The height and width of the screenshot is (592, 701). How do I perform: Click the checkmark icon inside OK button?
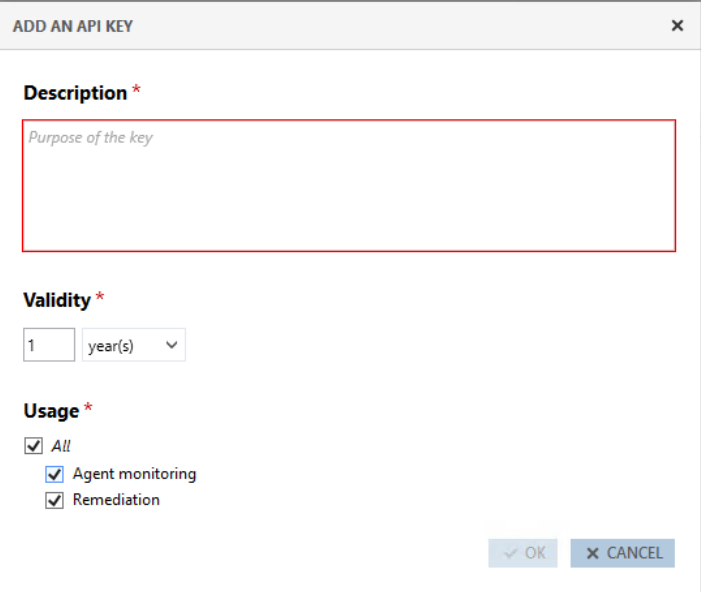[511, 553]
